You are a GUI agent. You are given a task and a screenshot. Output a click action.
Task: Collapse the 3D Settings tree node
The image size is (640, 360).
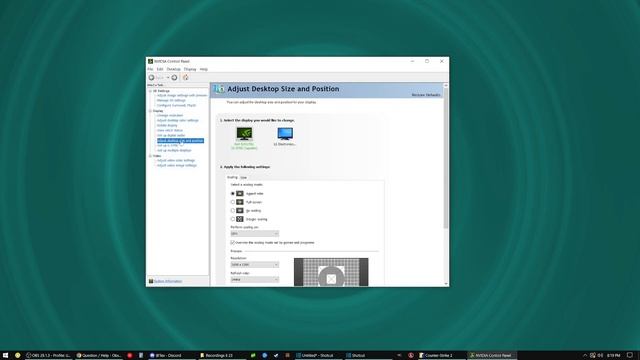pos(150,91)
